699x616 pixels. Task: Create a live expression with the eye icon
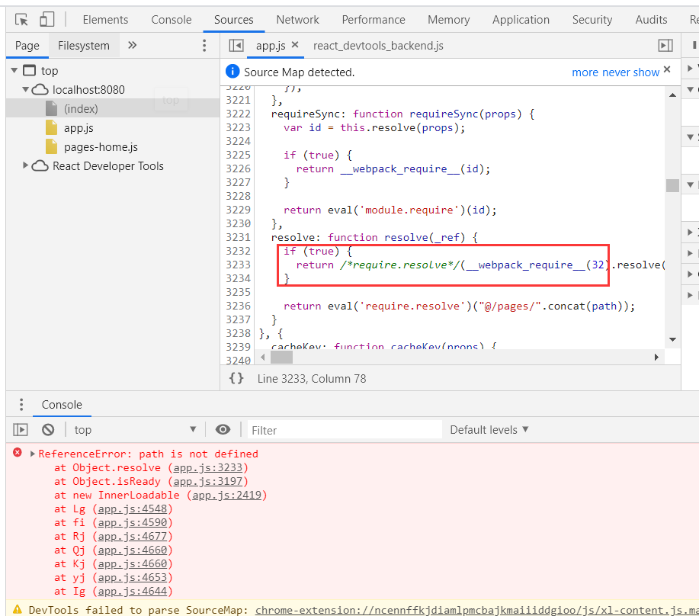coord(223,429)
